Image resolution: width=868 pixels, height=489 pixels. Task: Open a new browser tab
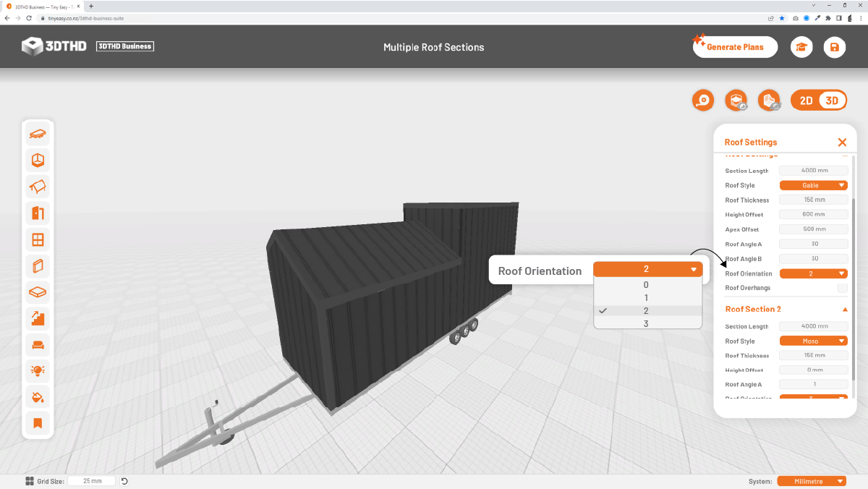click(91, 6)
